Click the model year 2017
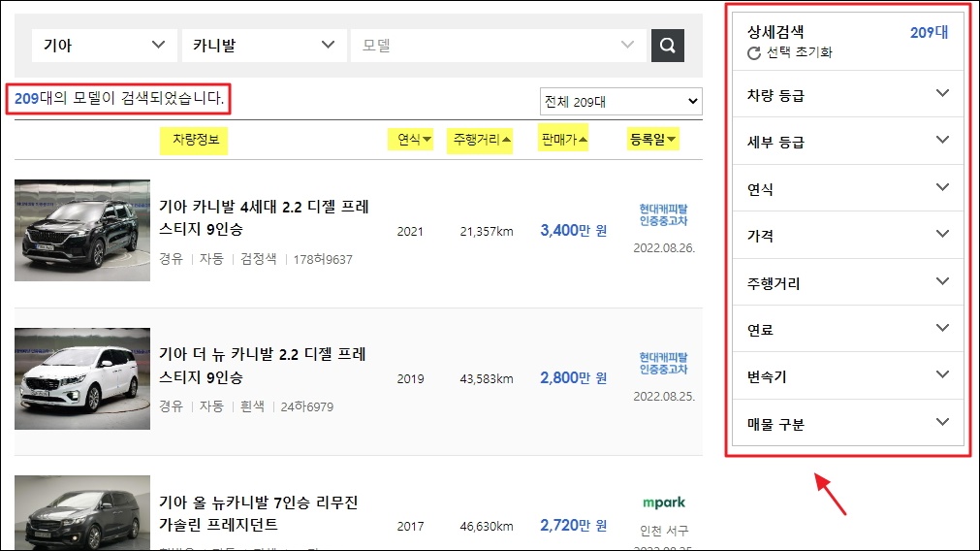This screenshot has width=980, height=551. [x=410, y=527]
